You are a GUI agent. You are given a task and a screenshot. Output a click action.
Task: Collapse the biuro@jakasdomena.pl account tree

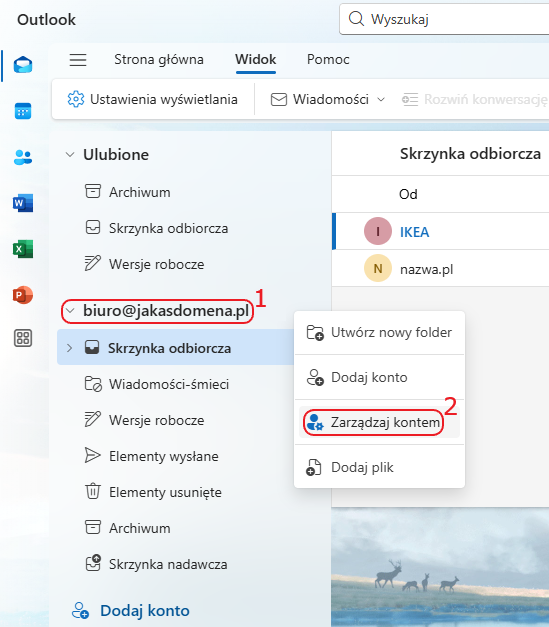[x=70, y=310]
